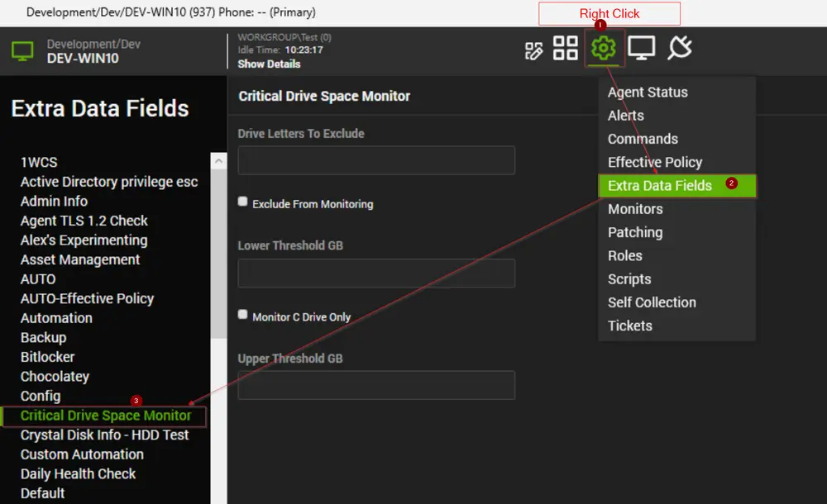Select Agent TLS 1.2 Check entry
Screen dimensions: 827x504
[84, 221]
